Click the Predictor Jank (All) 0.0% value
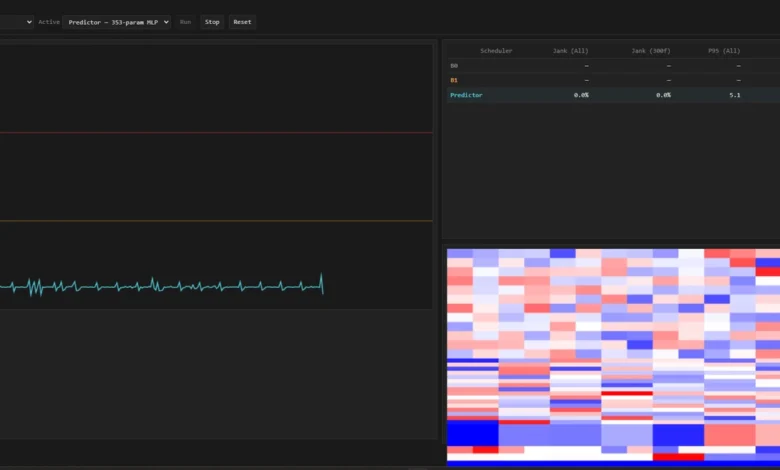Image resolution: width=780 pixels, height=470 pixels. tap(580, 95)
